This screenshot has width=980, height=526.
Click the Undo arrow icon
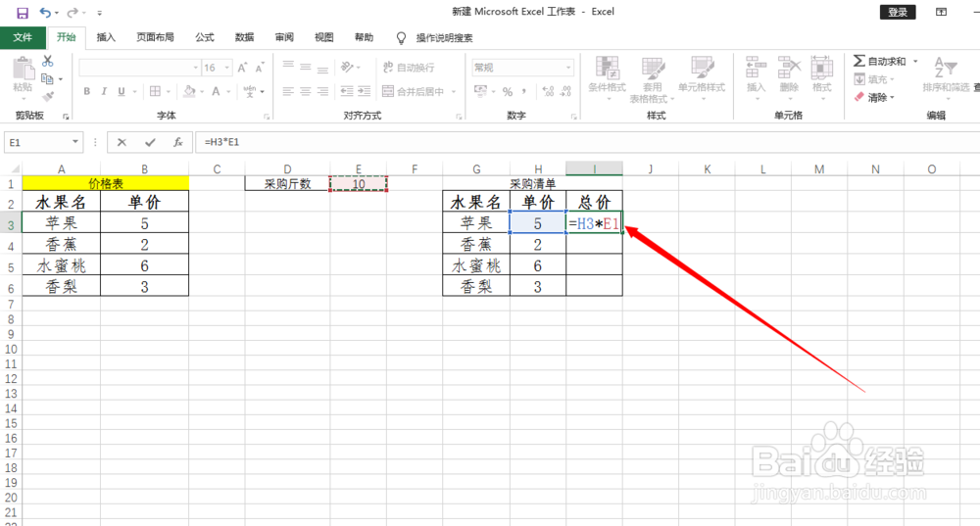[x=45, y=13]
